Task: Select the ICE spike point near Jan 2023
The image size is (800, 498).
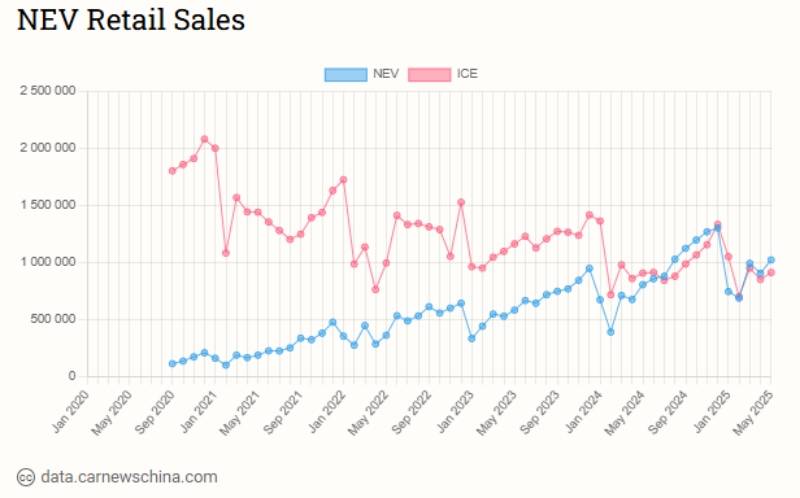Action: (x=461, y=202)
